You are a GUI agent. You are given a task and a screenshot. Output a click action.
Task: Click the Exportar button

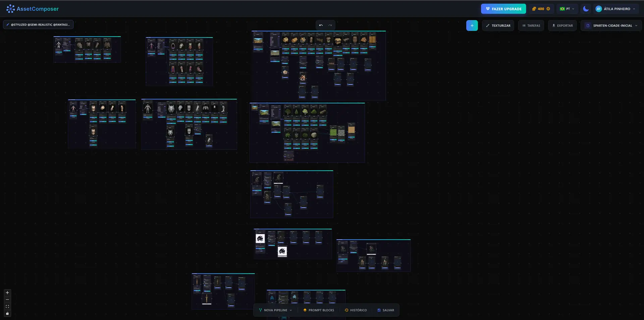pyautogui.click(x=562, y=25)
